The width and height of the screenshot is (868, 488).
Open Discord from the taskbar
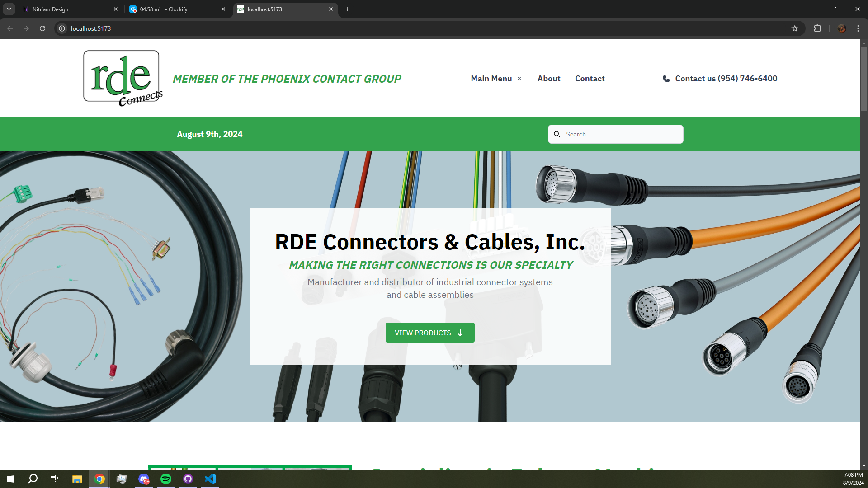pos(144,479)
